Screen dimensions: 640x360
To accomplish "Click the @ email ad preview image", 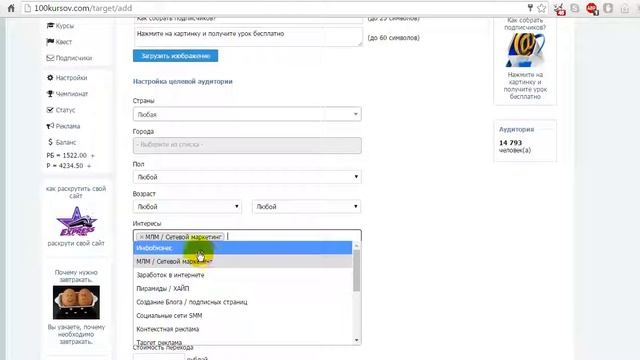I will tap(525, 50).
